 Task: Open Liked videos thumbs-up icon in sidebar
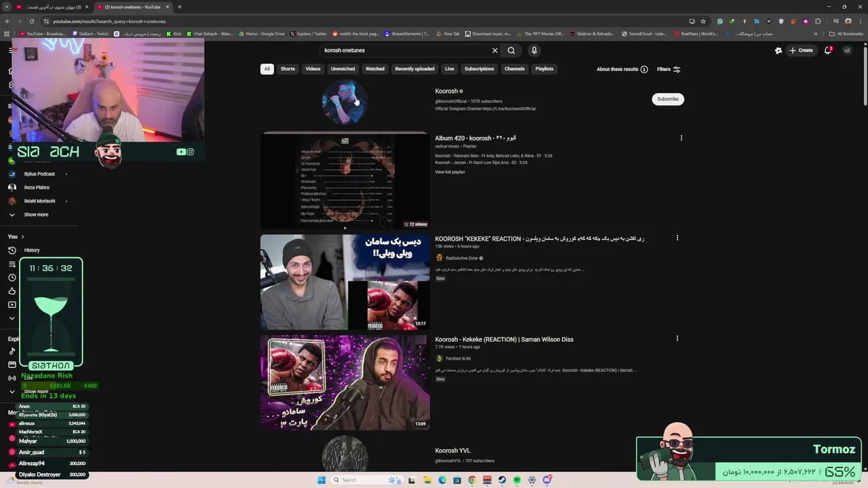[x=12, y=291]
